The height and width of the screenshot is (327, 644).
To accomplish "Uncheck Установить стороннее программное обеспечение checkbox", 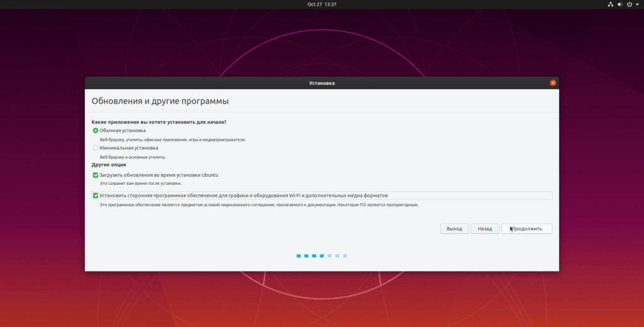I will pyautogui.click(x=96, y=196).
